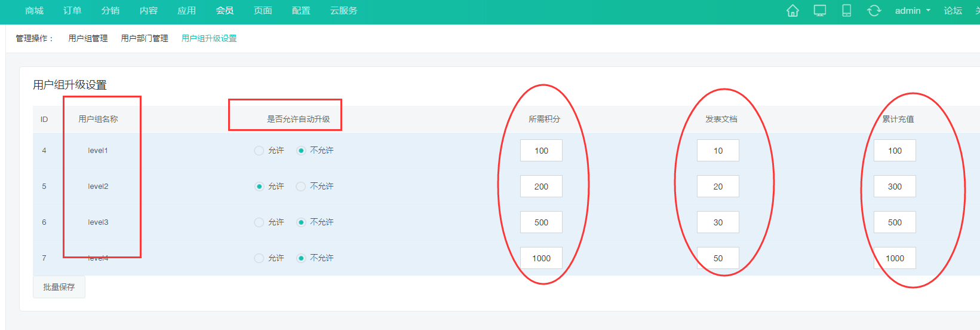The height and width of the screenshot is (330, 980).
Task: Open the 论坛 link
Action: coord(953,11)
